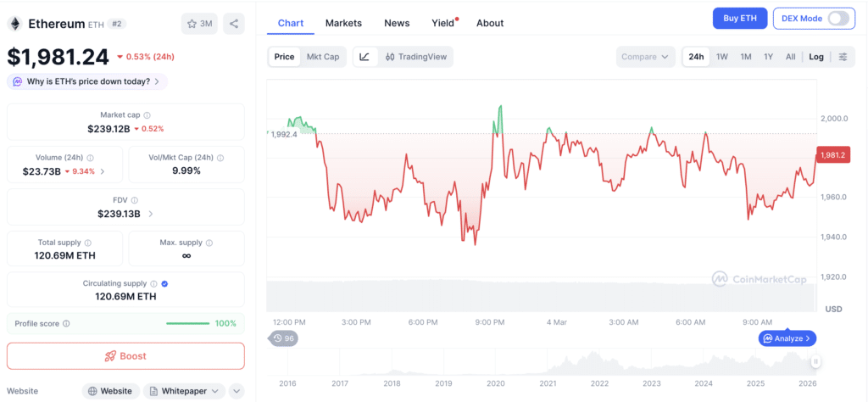
Task: Click the AI icon in price-down question
Action: pos(18,81)
